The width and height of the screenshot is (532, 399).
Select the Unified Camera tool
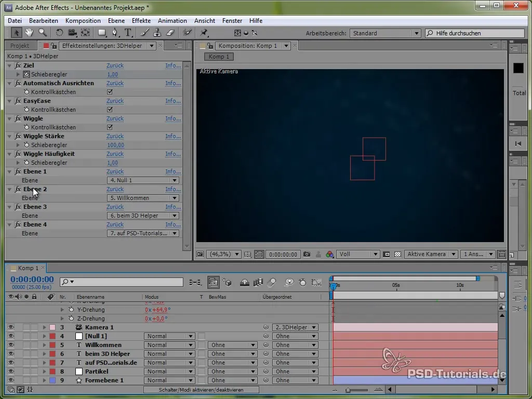tap(72, 33)
